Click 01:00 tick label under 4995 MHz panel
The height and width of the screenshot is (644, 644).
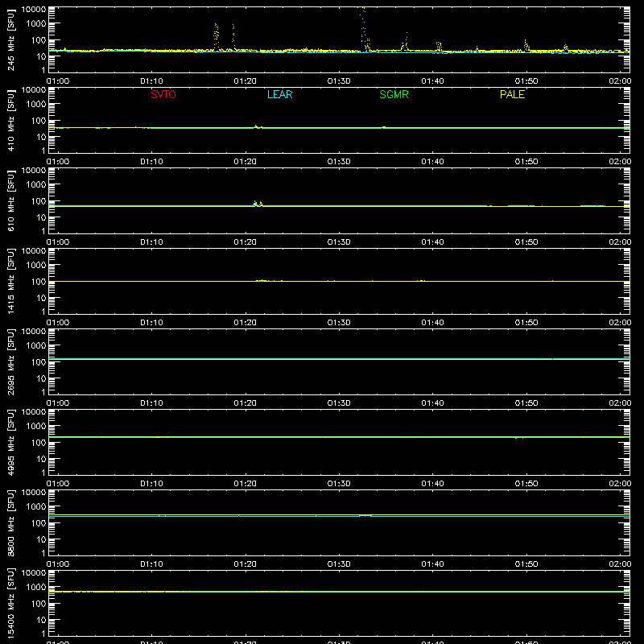coord(58,484)
